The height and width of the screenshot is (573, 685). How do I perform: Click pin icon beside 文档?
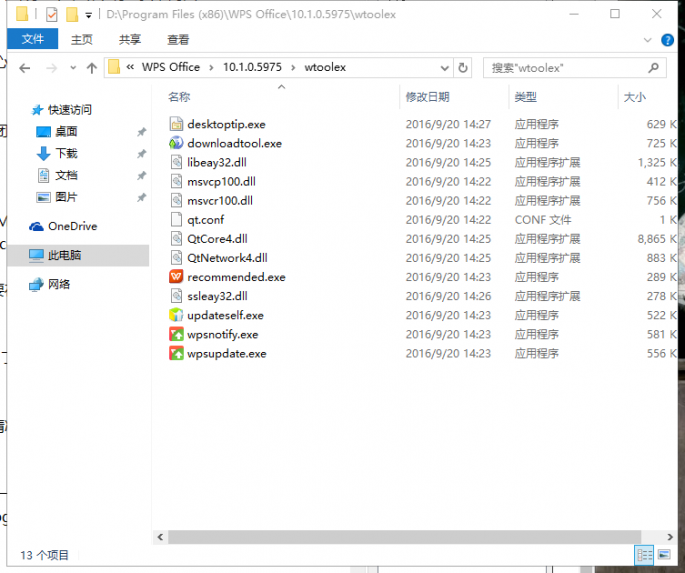(x=141, y=176)
